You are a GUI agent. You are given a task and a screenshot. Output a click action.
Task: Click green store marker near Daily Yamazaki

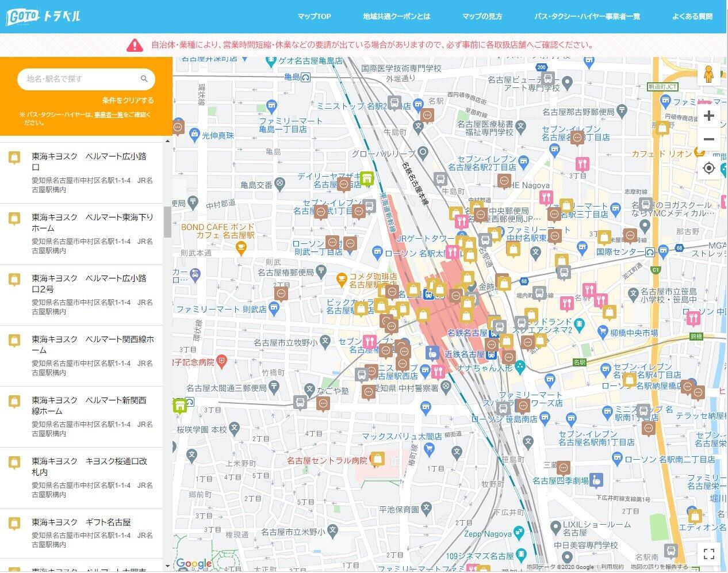click(367, 178)
